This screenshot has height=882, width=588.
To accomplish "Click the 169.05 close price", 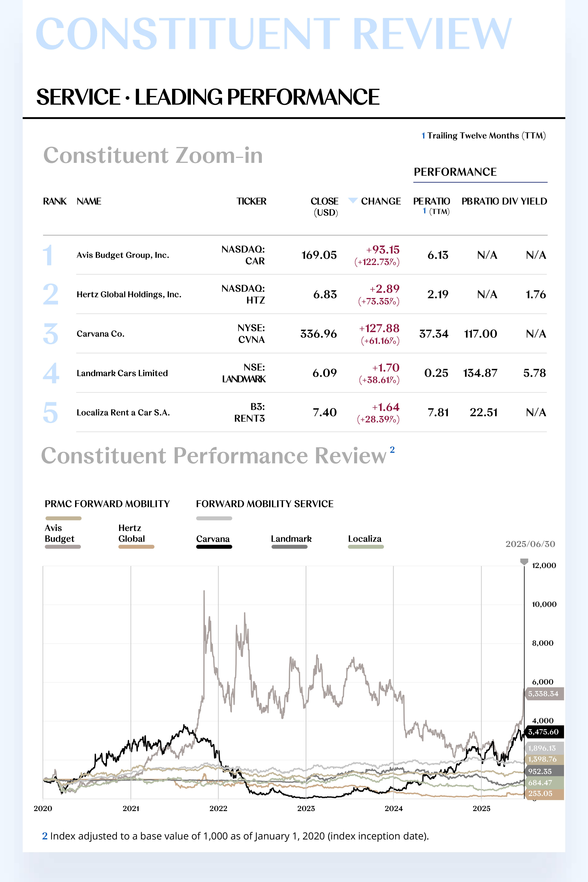I will tap(319, 255).
